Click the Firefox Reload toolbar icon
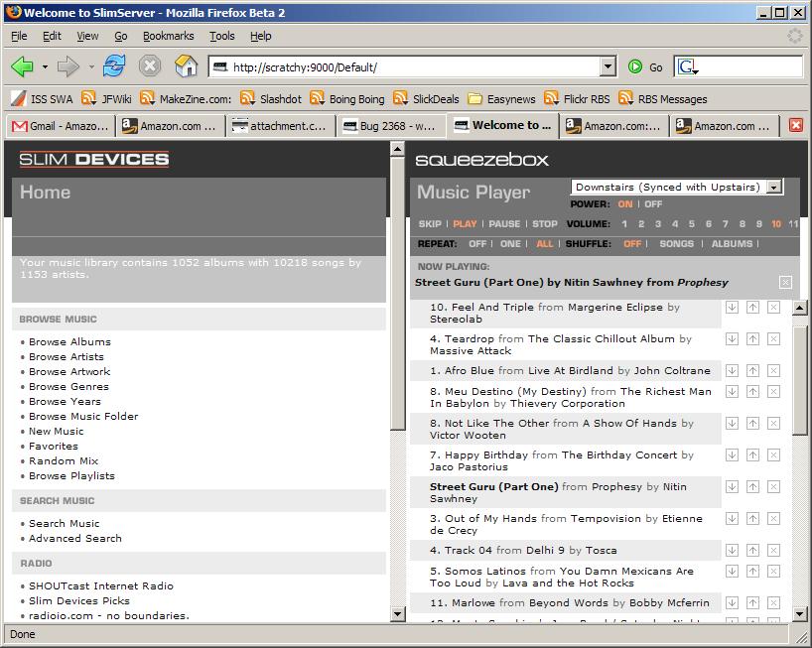This screenshot has height=648, width=812. coord(114,66)
